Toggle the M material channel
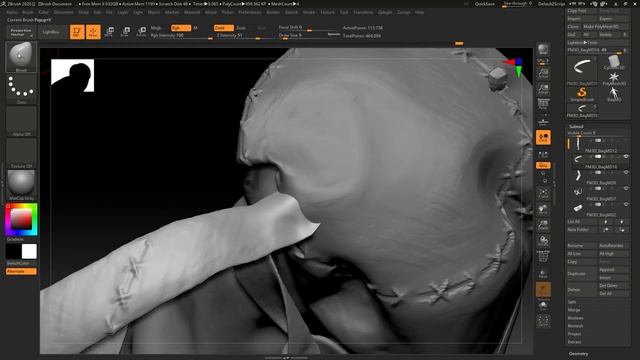The height and width of the screenshot is (360, 640). 196,28
